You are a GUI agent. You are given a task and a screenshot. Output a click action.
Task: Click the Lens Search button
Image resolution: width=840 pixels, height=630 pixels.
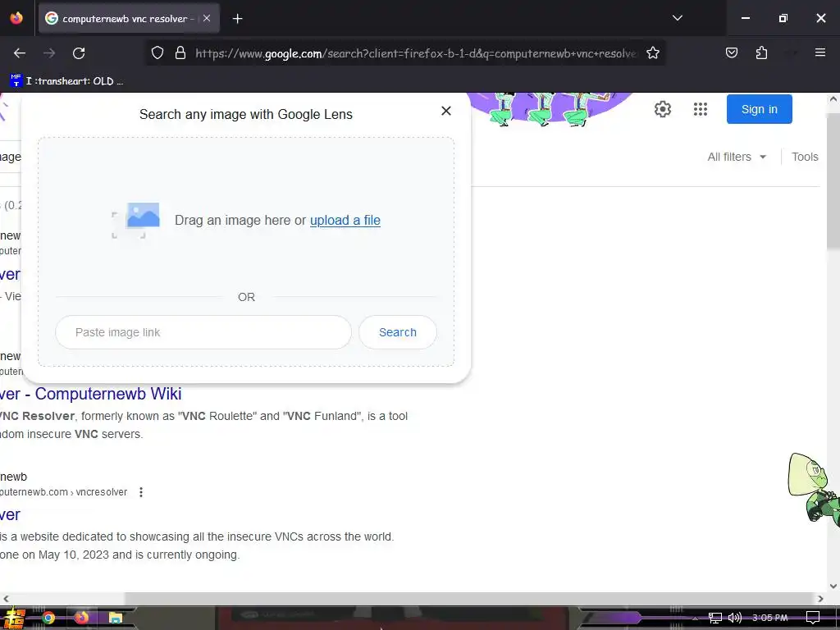[x=398, y=332]
